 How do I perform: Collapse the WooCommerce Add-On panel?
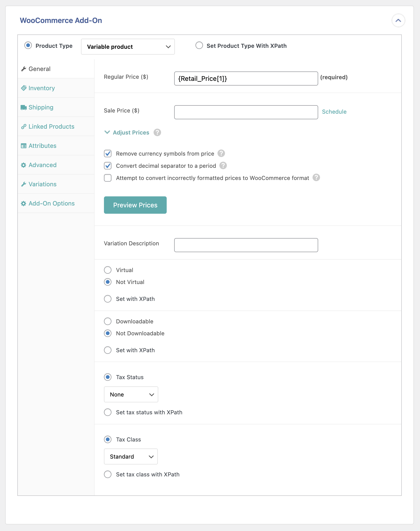(398, 20)
